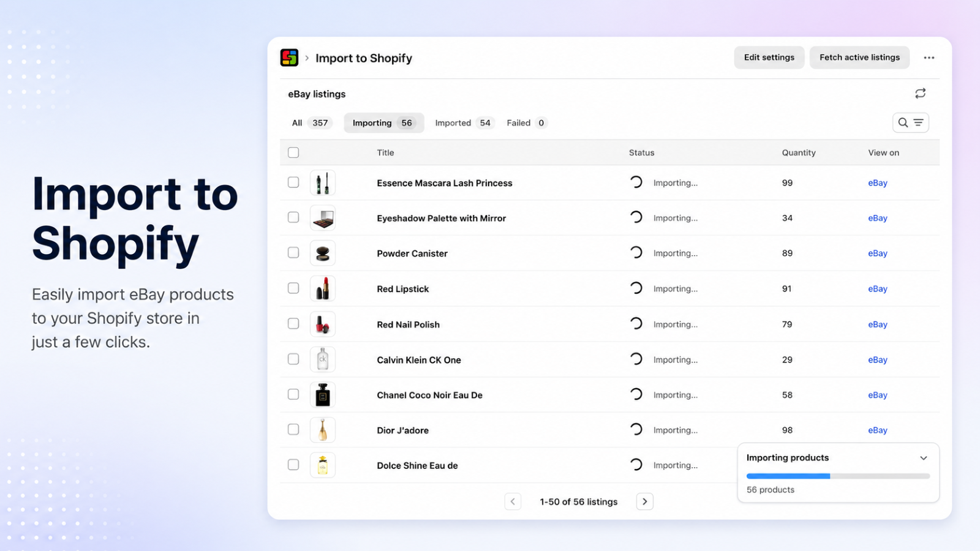
Task: View Powder Canister on eBay
Action: (x=878, y=253)
